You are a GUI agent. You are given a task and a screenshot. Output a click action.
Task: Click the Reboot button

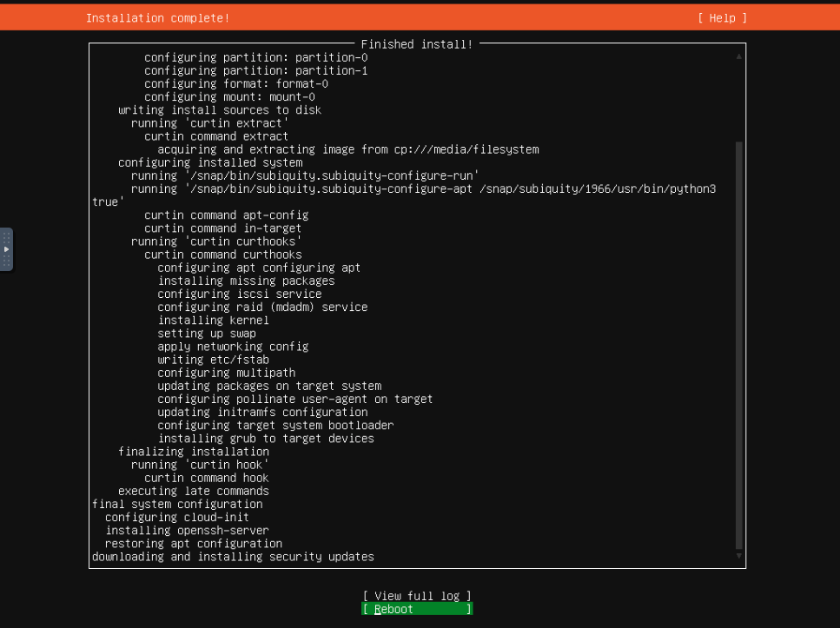pos(417,609)
